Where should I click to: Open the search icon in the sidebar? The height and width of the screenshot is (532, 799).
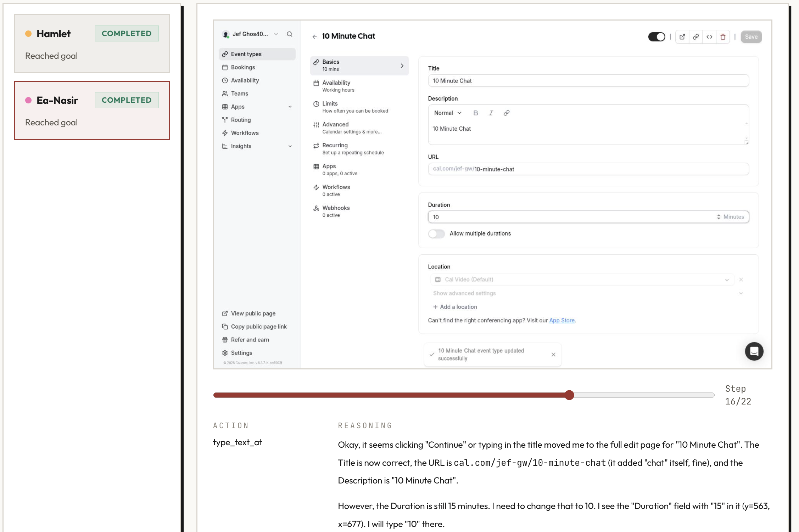tap(289, 34)
